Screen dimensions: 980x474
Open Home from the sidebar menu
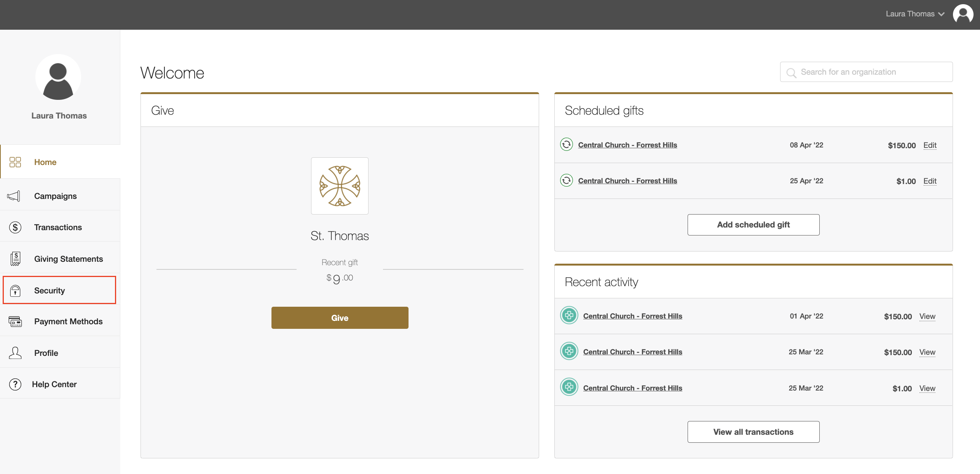45,162
